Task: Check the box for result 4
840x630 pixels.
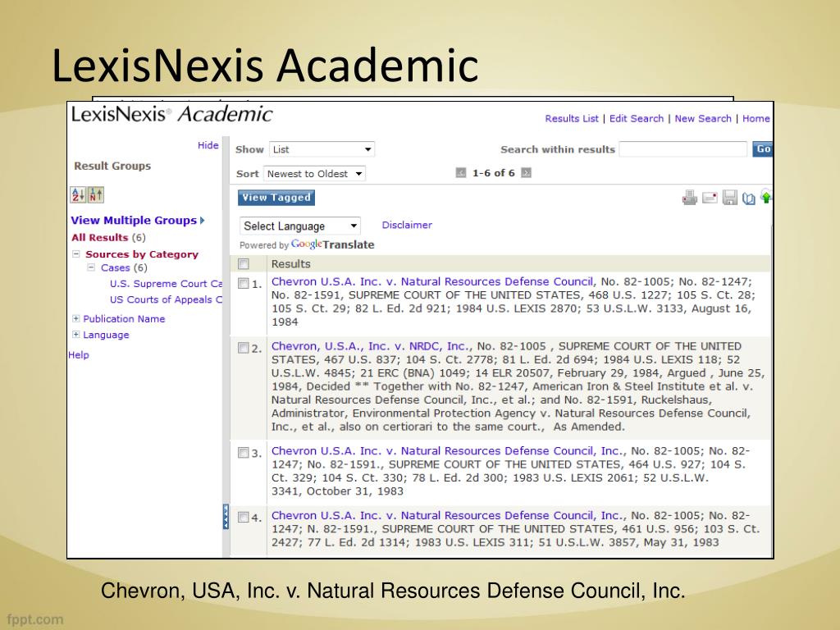Action: click(x=243, y=517)
